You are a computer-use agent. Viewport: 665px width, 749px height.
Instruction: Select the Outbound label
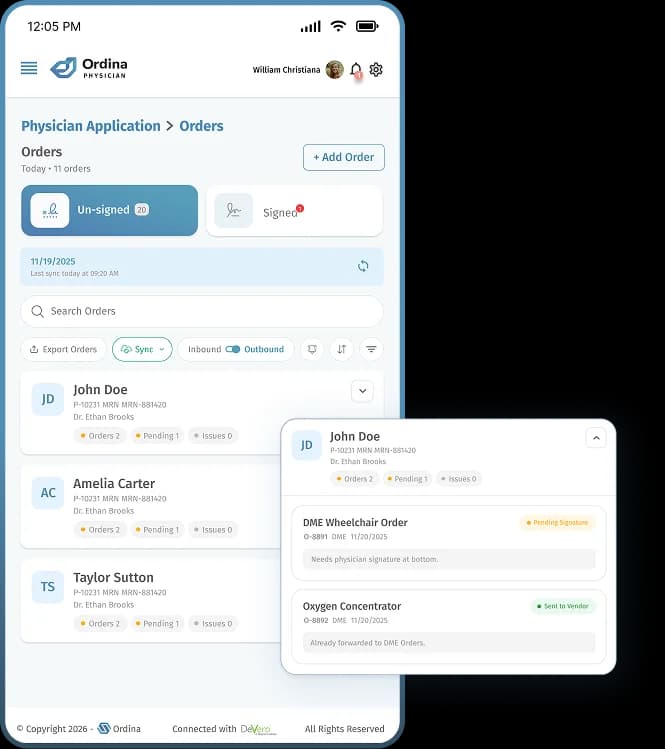[264, 349]
